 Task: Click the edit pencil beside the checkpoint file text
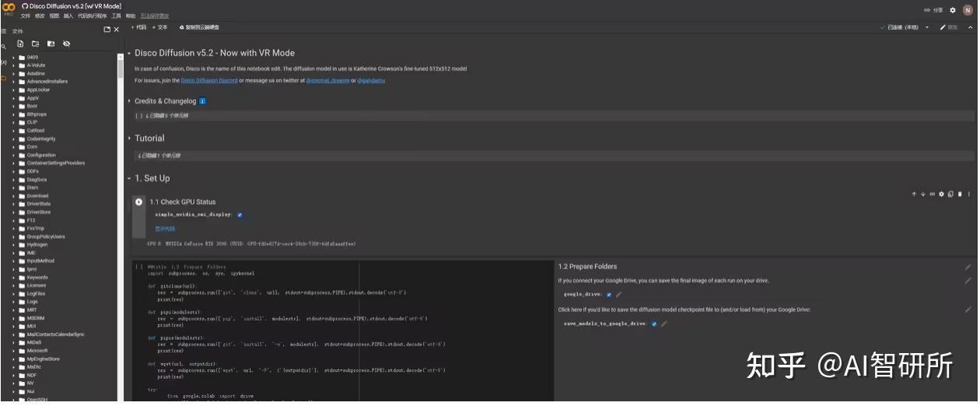point(968,310)
